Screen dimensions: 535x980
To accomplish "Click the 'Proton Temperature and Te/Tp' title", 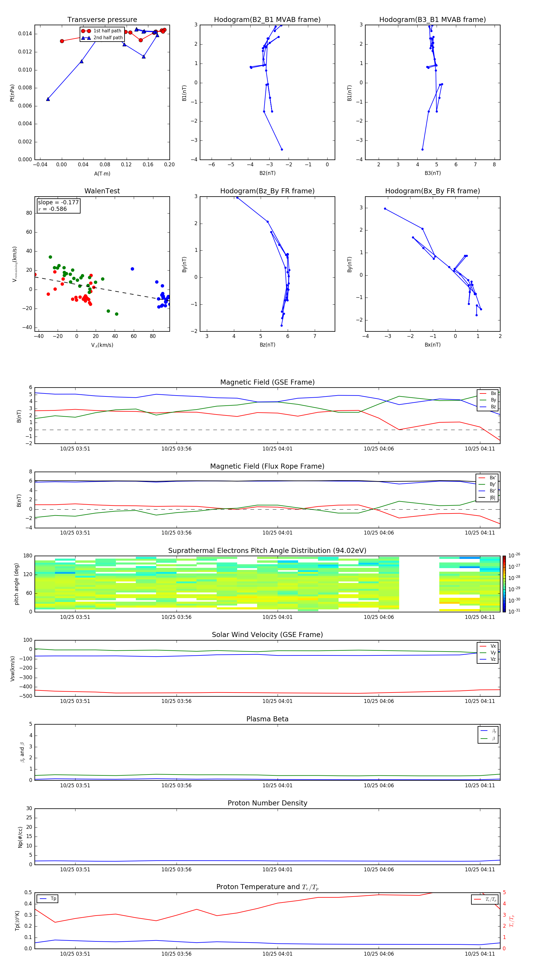I will click(x=267, y=887).
